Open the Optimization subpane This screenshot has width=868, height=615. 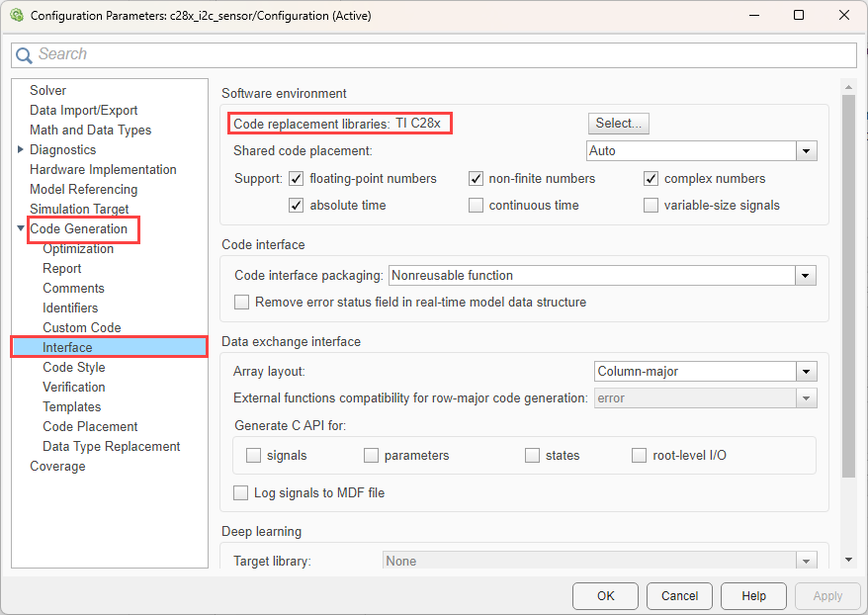click(78, 248)
